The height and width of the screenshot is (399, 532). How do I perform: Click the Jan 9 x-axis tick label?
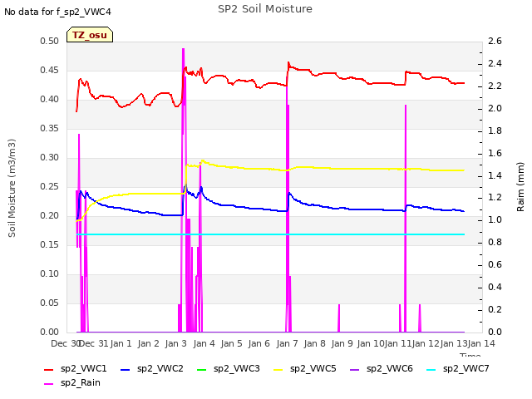tap(342, 343)
